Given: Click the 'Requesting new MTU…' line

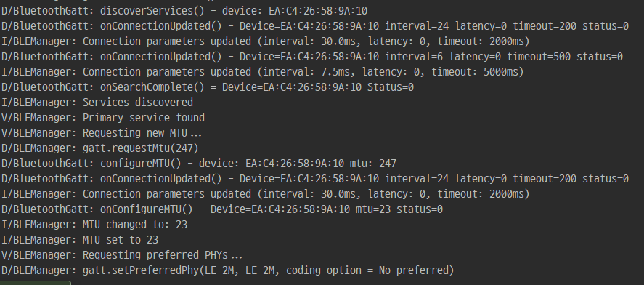Looking at the screenshot, I should (102, 133).
